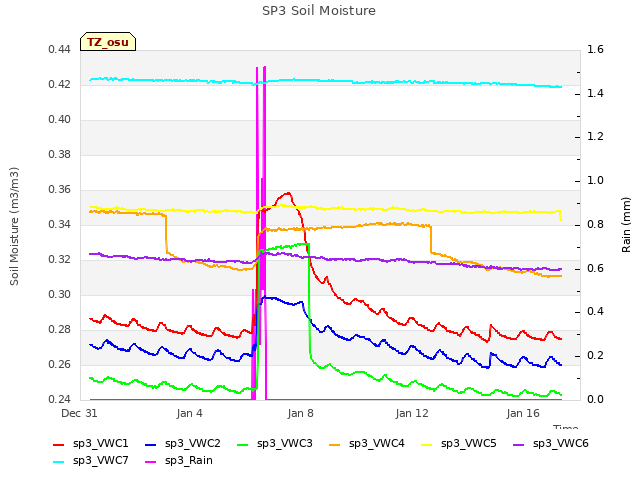Click the 0.24 left axis value

pos(59,399)
